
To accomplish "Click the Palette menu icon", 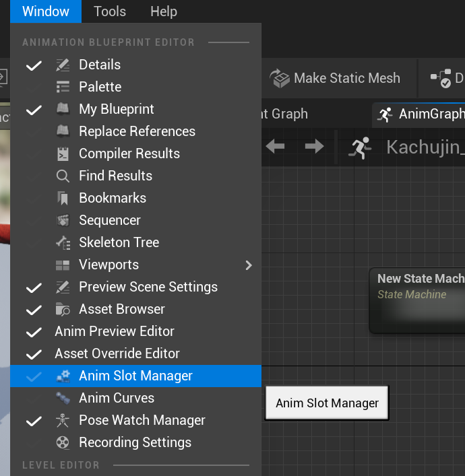I will coord(63,87).
